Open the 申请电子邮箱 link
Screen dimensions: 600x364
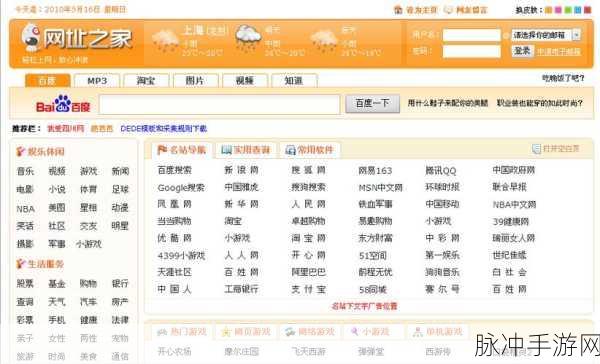click(x=559, y=51)
